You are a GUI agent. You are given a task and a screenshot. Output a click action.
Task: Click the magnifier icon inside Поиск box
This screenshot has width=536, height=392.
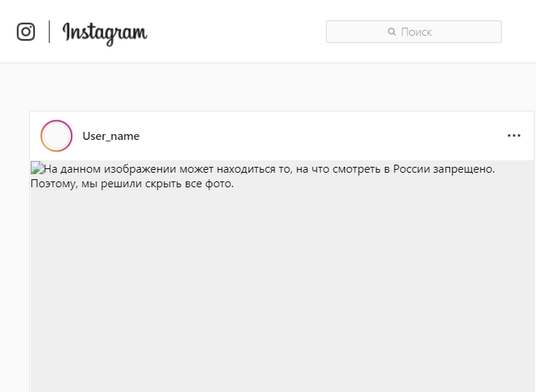[x=392, y=32]
